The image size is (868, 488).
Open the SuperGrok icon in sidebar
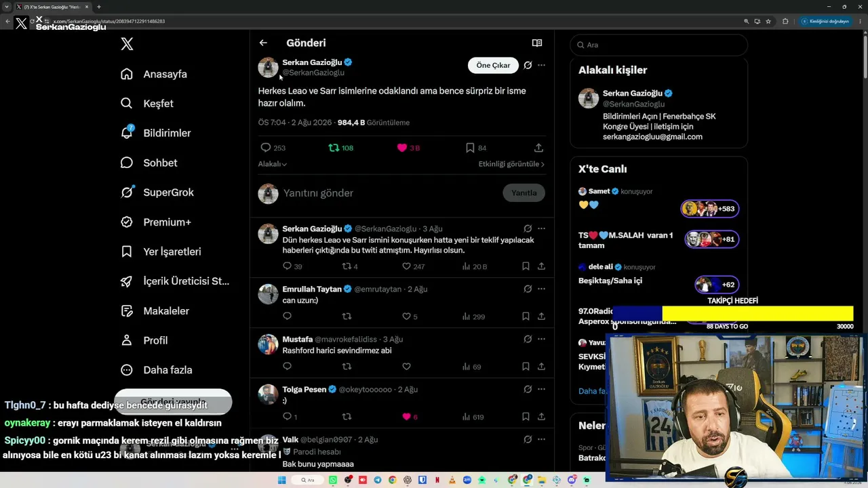pyautogui.click(x=127, y=192)
